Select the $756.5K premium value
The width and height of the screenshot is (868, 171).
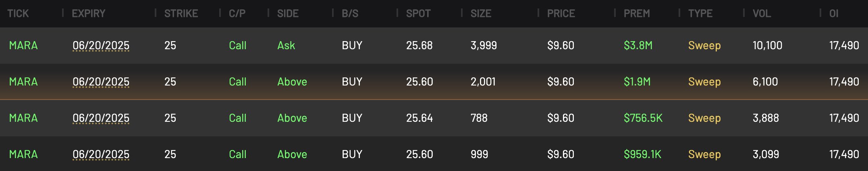point(643,118)
